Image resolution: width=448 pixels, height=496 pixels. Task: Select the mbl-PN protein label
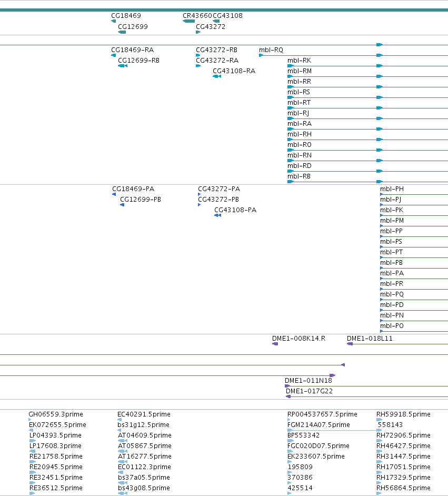392,315
